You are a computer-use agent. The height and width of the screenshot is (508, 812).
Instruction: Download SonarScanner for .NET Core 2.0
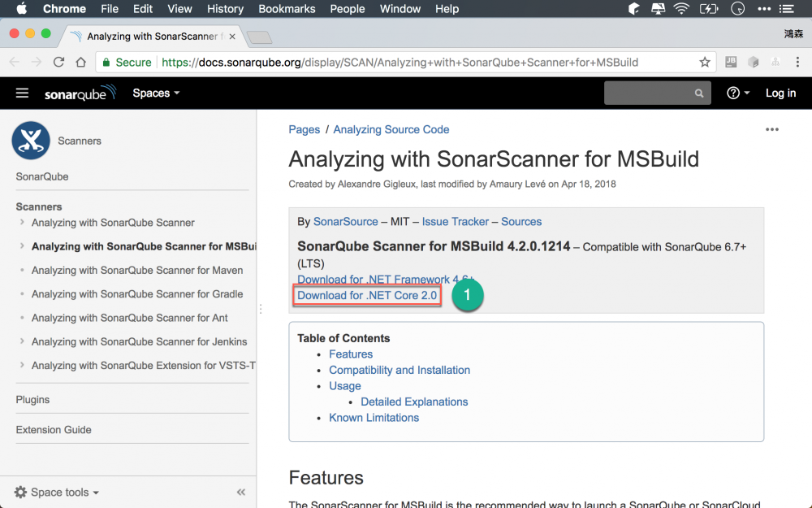coord(366,295)
